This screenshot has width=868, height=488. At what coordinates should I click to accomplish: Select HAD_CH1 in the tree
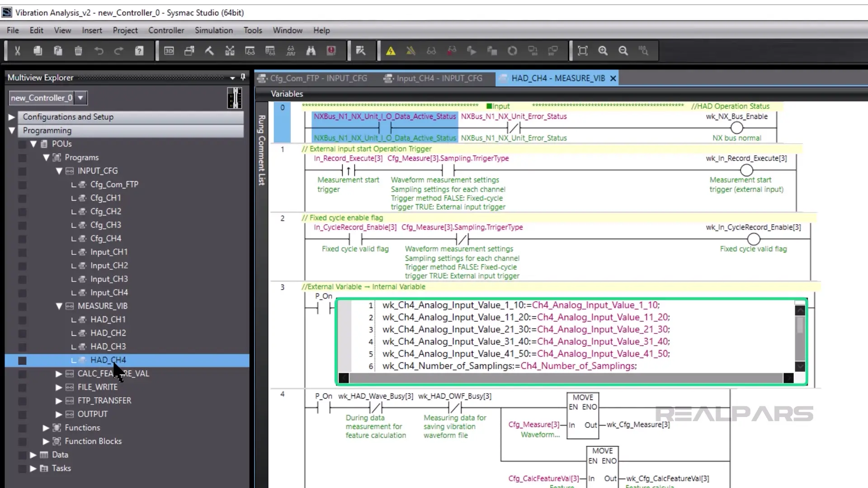coord(108,319)
